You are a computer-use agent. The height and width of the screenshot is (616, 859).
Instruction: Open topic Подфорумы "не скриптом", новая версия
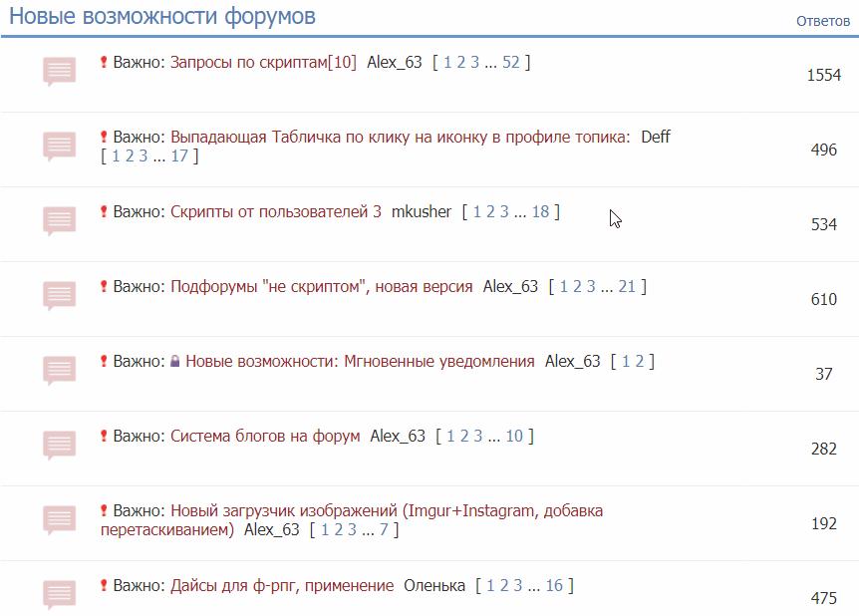[322, 287]
